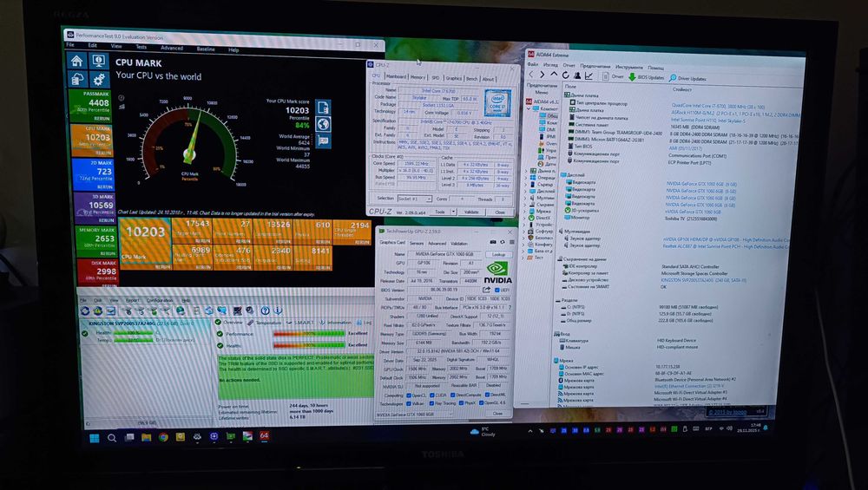
Task: Open PerformanceTest cloud baseline upload icon
Action: click(x=77, y=79)
